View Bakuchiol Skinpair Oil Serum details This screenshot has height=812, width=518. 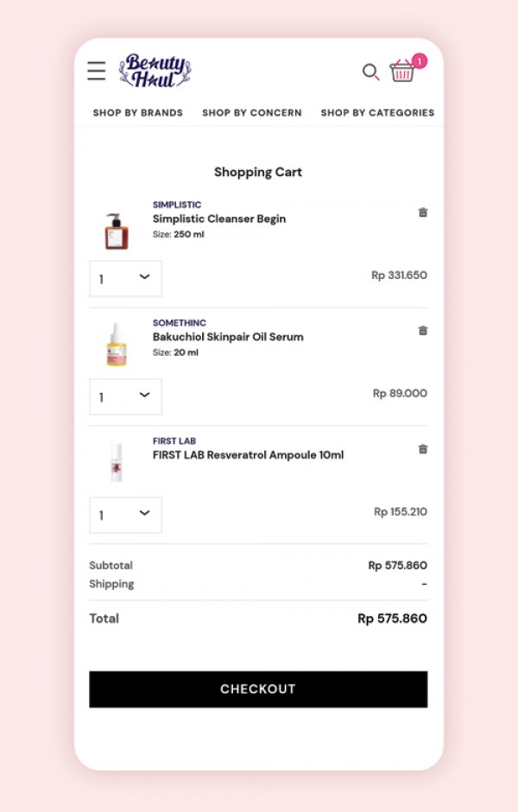point(228,337)
